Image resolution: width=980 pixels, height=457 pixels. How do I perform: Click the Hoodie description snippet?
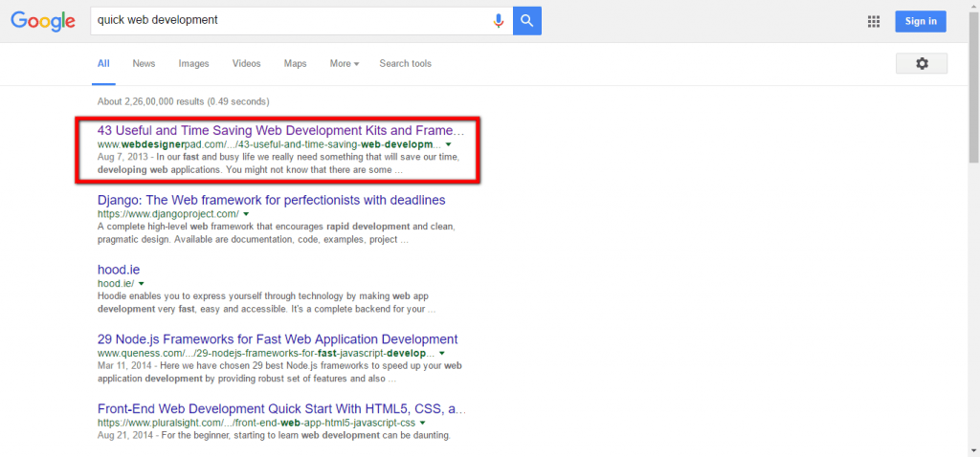coord(266,302)
